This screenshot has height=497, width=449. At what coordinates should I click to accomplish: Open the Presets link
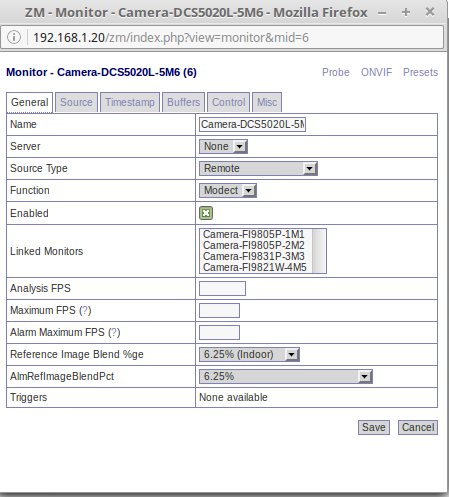420,72
